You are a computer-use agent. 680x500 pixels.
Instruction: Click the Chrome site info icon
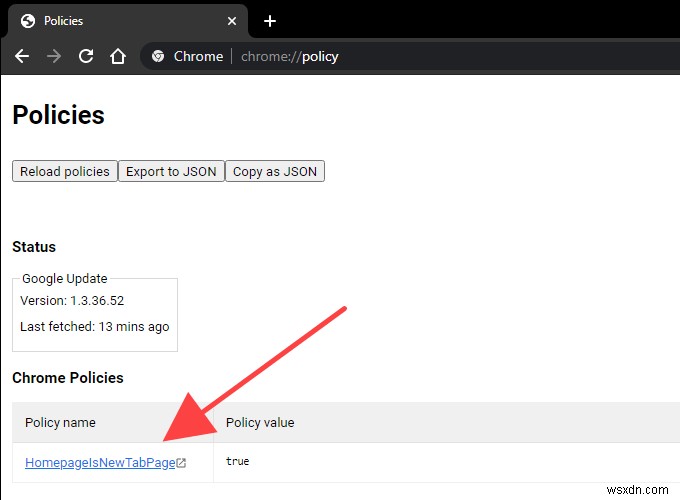(158, 56)
